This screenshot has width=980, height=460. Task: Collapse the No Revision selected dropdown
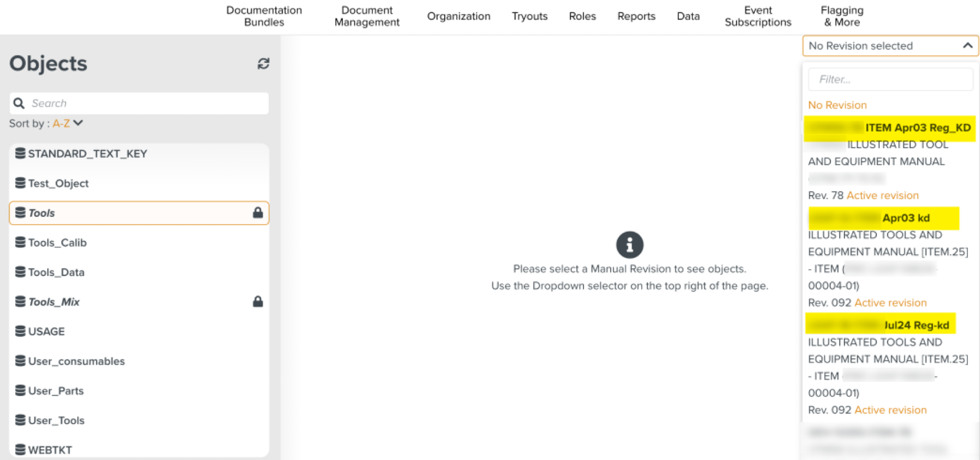coord(967,46)
